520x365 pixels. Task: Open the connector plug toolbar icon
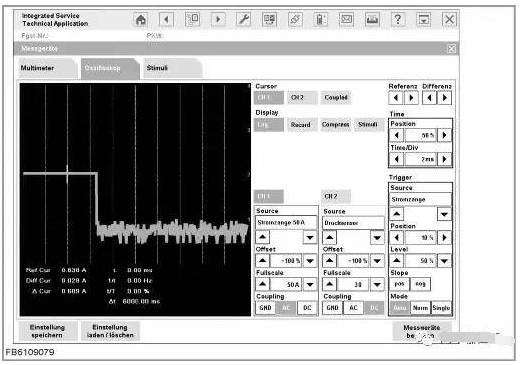pos(295,20)
